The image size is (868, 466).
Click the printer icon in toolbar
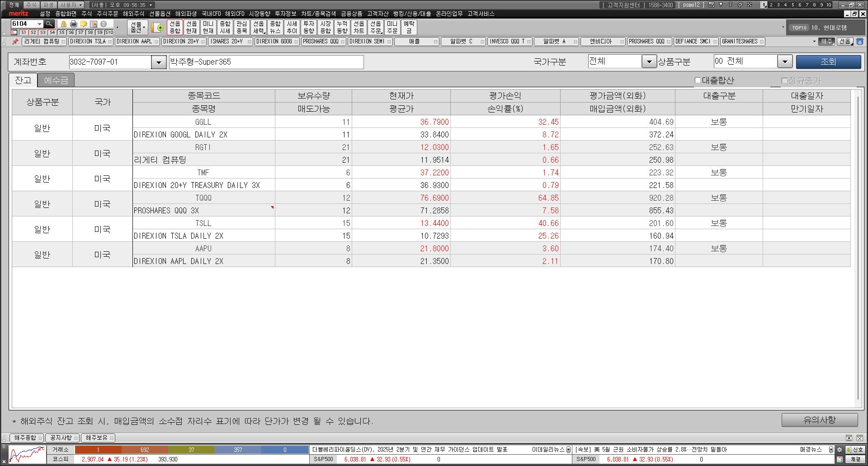(74, 24)
